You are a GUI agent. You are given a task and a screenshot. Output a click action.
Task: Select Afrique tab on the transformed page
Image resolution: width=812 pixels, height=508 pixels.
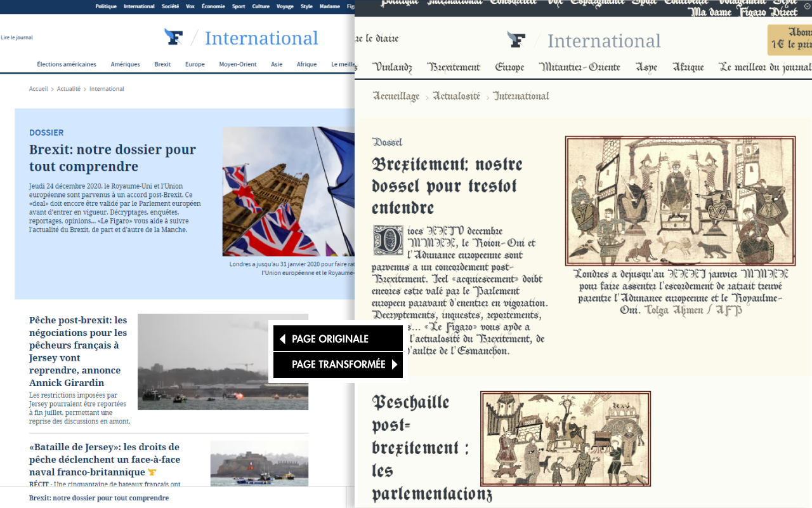(688, 67)
